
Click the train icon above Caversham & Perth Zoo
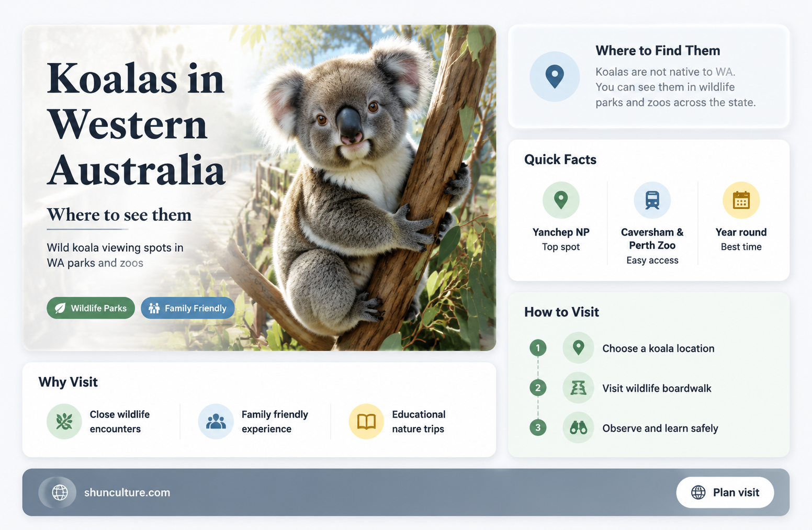click(652, 200)
